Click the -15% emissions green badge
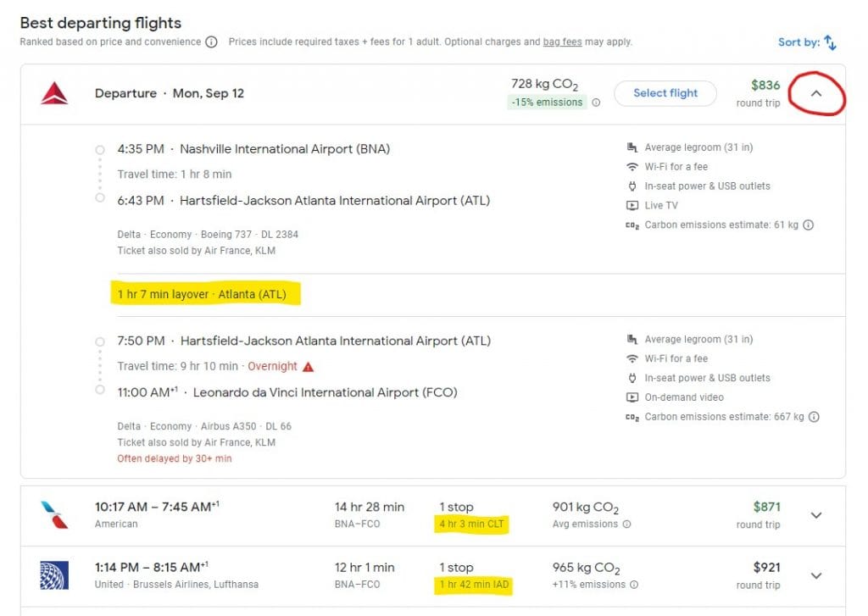Screen dimensions: 868x616 pyautogui.click(x=547, y=103)
